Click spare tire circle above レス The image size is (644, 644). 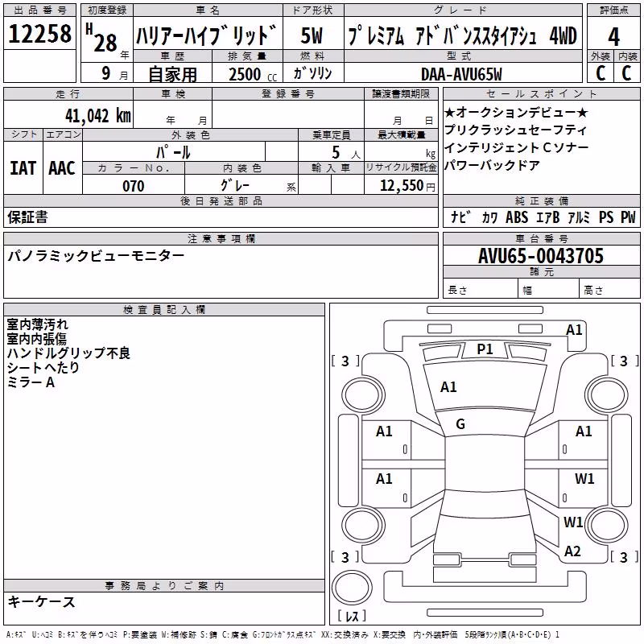tap(352, 588)
